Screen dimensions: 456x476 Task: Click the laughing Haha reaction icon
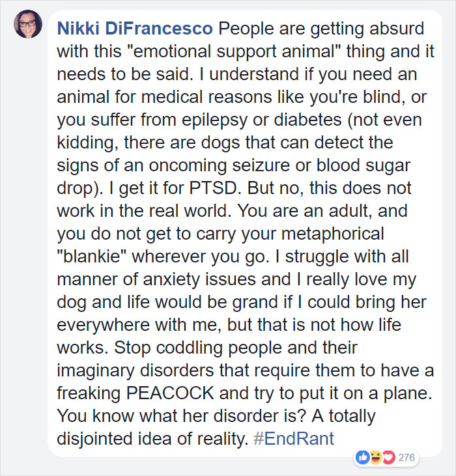(x=375, y=457)
